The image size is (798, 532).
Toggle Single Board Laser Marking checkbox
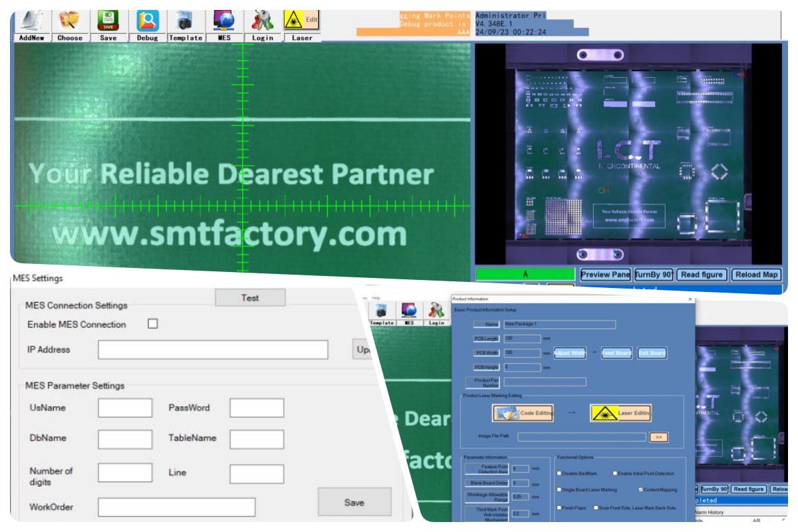point(559,490)
